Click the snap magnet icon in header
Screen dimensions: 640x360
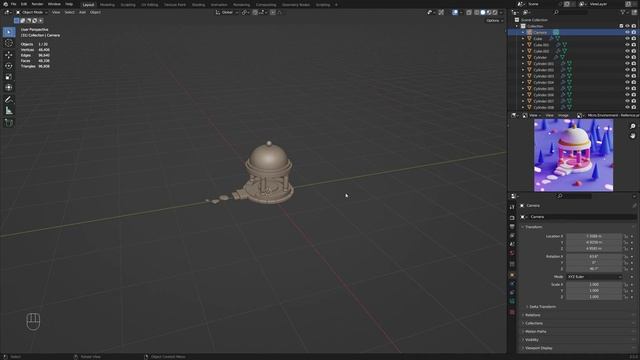pos(255,12)
